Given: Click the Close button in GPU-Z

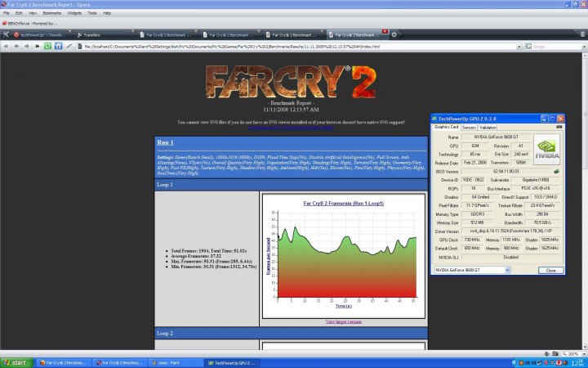Looking at the screenshot, I should (x=551, y=271).
